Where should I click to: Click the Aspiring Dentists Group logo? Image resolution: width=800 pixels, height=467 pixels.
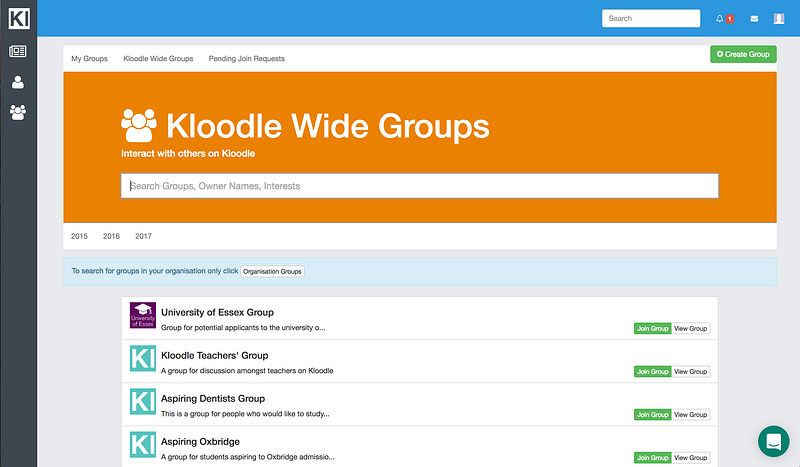[143, 401]
